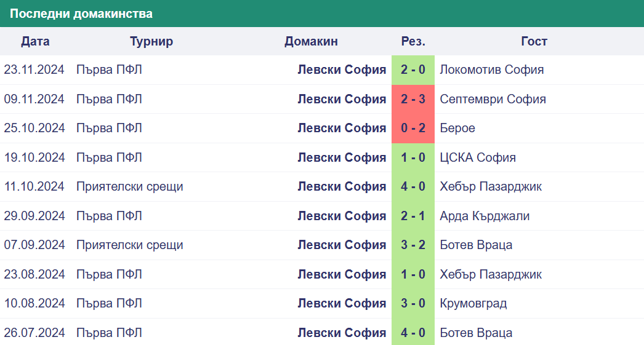644x345 pixels.
Task: Open the 2 - 0 result against Локомотив София
Action: coord(413,69)
